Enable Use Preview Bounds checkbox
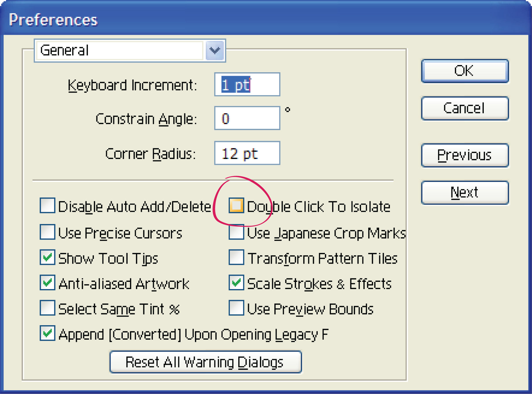Image resolution: width=532 pixels, height=394 pixels. 236,308
